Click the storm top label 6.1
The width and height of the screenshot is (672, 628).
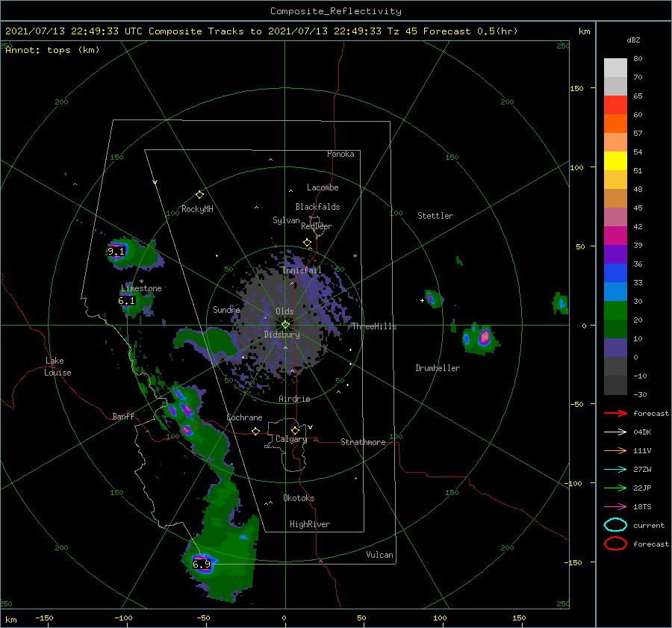(126, 301)
